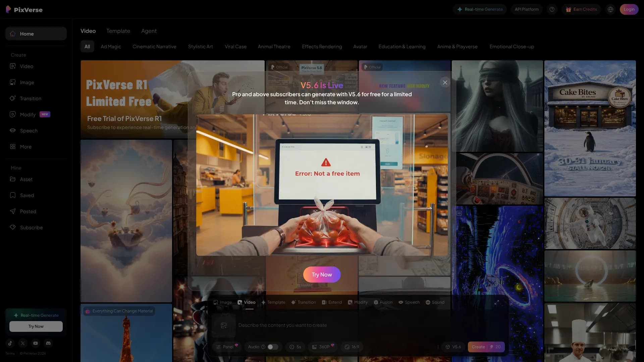
Task: Filter by Avatar category
Action: click(x=360, y=47)
